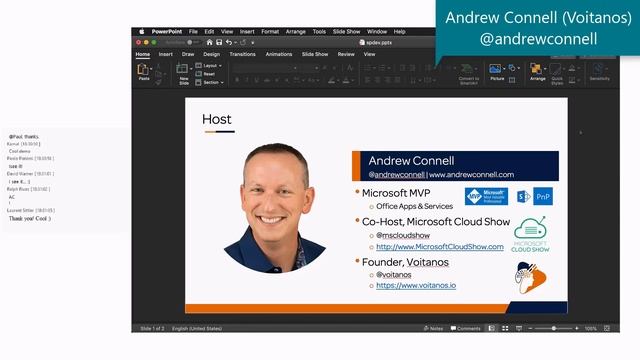640x360 pixels.
Task: Select the @voitanos text on slide
Action: (393, 275)
